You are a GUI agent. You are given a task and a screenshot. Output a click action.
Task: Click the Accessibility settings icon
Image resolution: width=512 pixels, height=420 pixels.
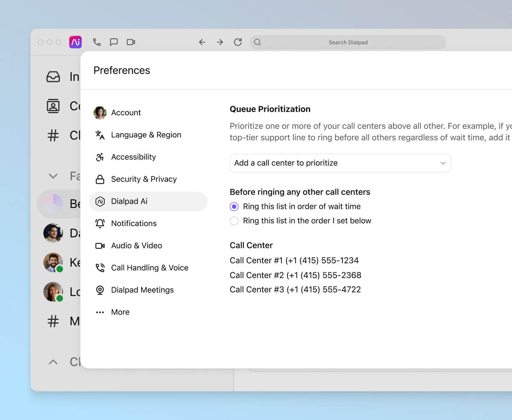point(100,157)
